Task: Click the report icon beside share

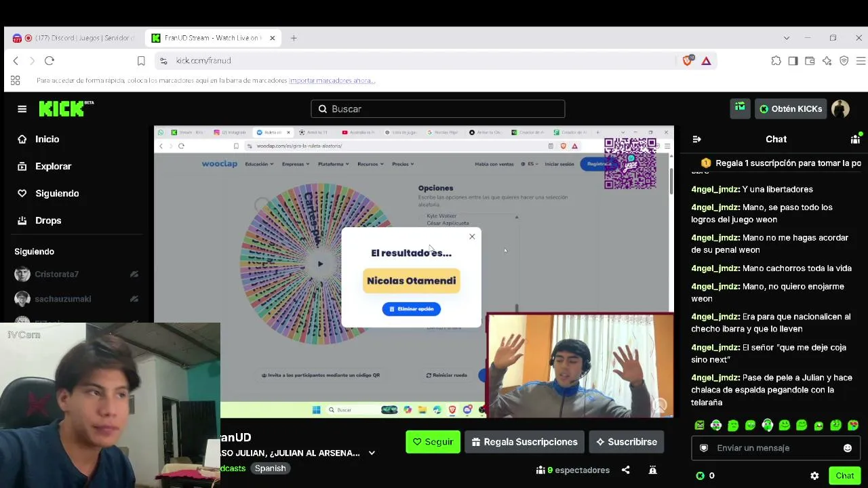Action: coord(652,470)
